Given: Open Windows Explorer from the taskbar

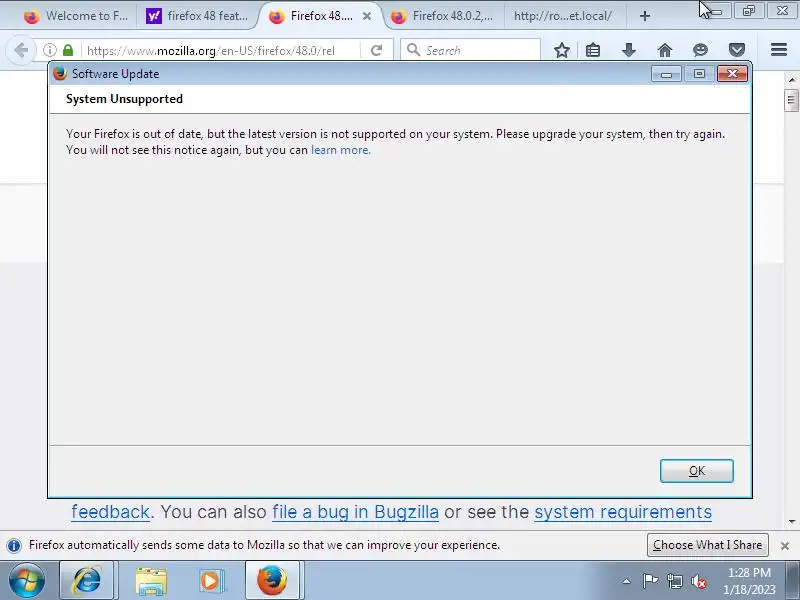Looking at the screenshot, I should (x=151, y=580).
